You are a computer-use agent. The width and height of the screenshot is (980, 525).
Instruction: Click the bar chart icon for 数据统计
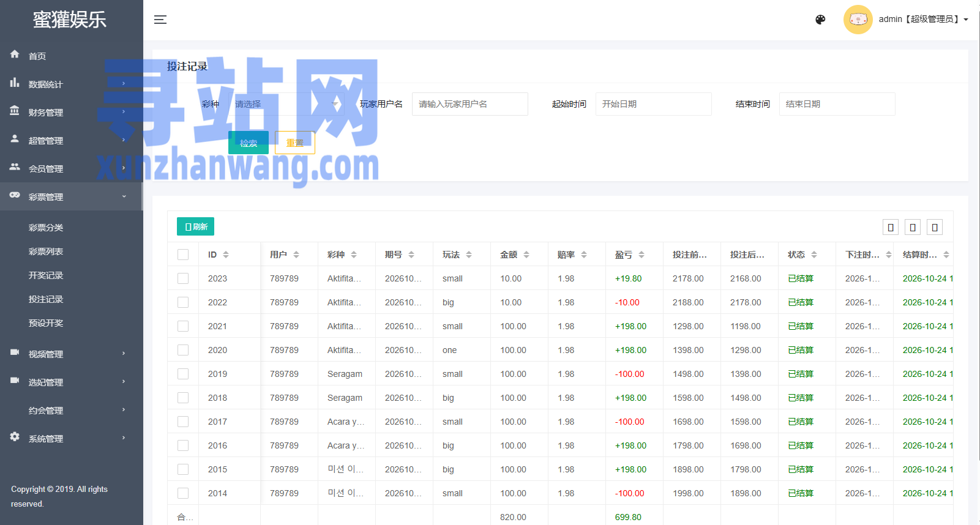15,83
